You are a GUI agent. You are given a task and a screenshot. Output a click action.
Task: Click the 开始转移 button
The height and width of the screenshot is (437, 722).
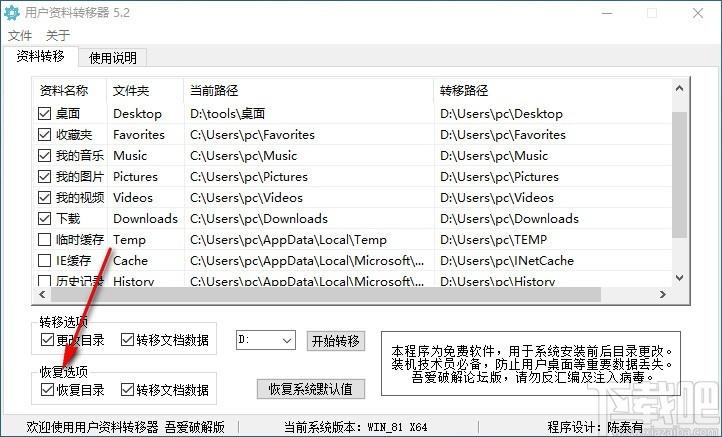click(x=336, y=341)
